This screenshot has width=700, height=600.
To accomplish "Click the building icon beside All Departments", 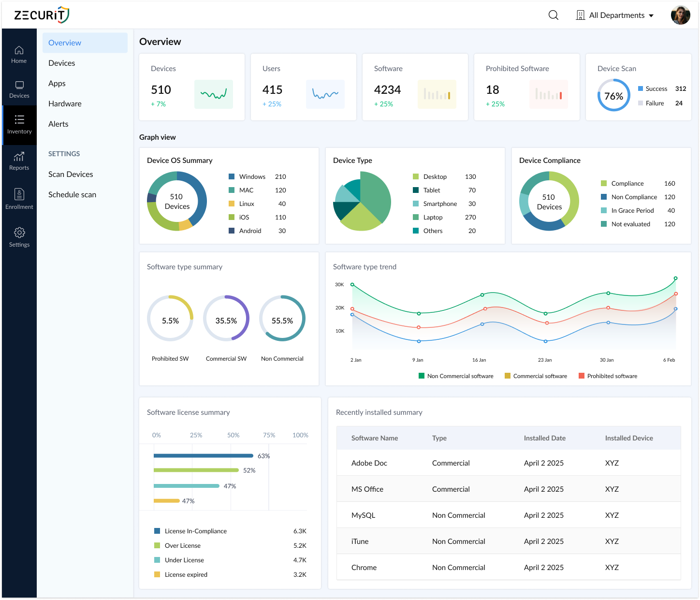I will point(580,15).
